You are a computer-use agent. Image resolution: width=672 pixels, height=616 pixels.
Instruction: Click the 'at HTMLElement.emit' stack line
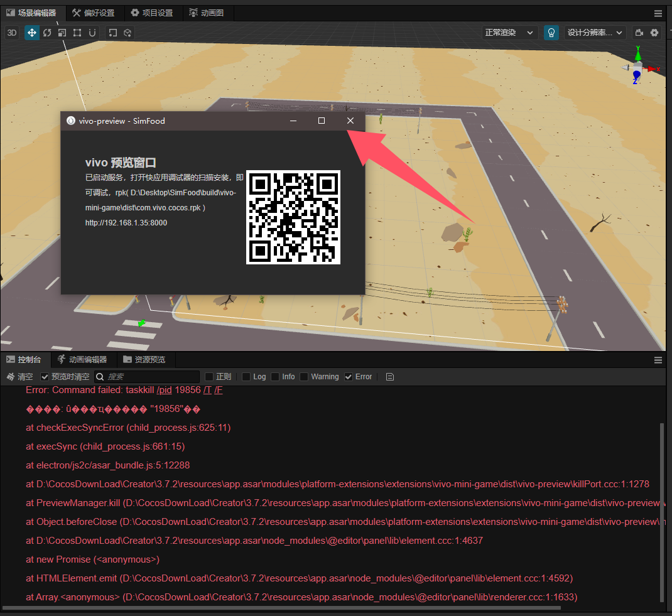[299, 578]
